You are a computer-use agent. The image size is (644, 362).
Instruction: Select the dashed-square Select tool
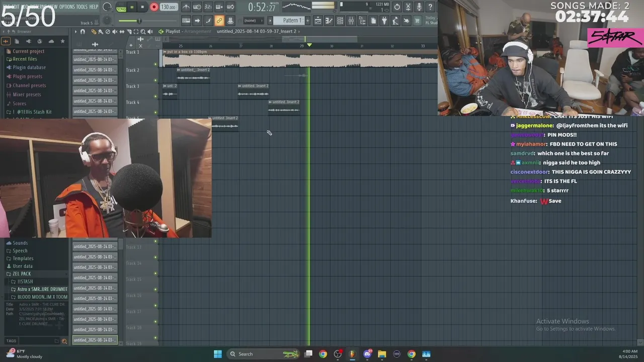(x=136, y=32)
